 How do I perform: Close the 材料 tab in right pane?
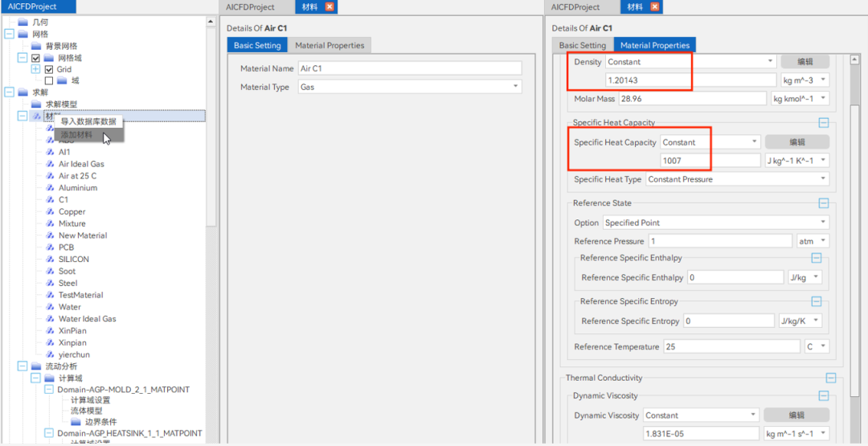[655, 7]
